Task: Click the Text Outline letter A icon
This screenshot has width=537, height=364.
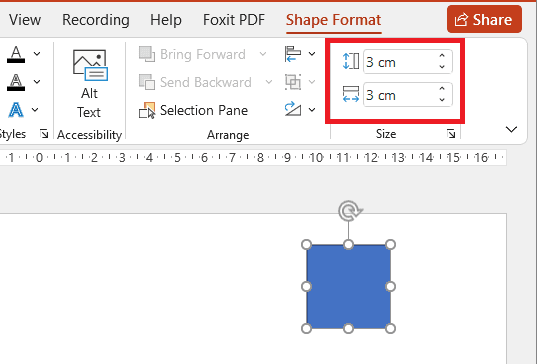Action: pyautogui.click(x=16, y=82)
